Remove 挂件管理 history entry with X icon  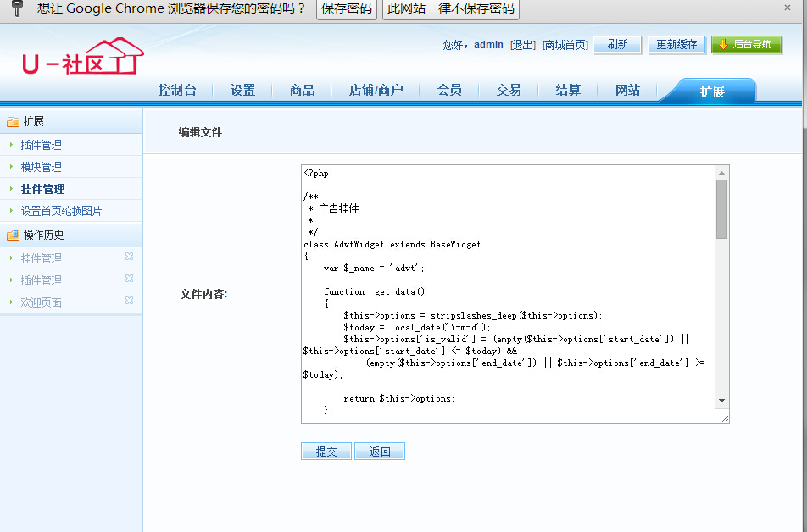point(129,256)
